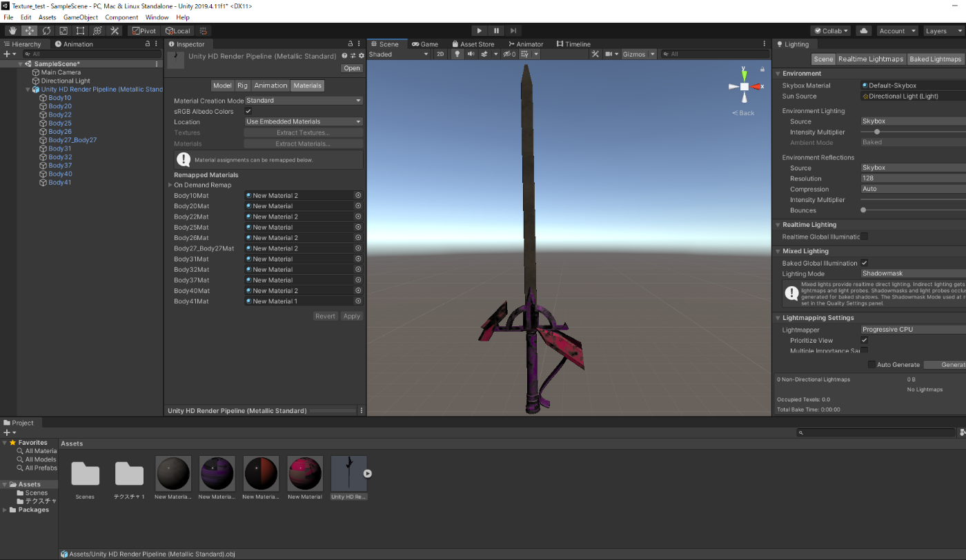Toggle 2D view mode in Scene

coord(440,54)
